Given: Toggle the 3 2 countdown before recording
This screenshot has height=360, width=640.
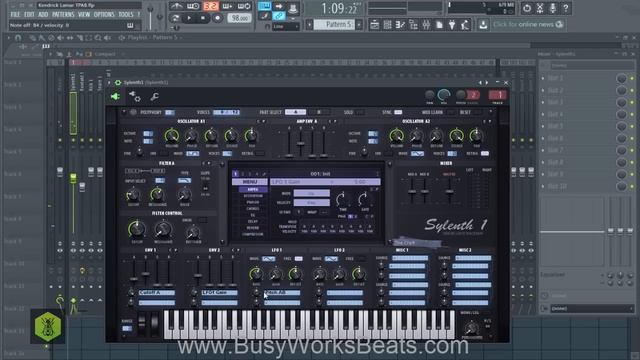Looking at the screenshot, I should (211, 6).
